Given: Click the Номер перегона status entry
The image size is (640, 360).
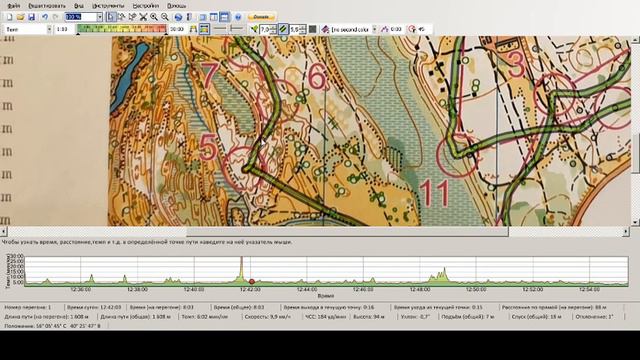Looking at the screenshot, I should point(28,307).
